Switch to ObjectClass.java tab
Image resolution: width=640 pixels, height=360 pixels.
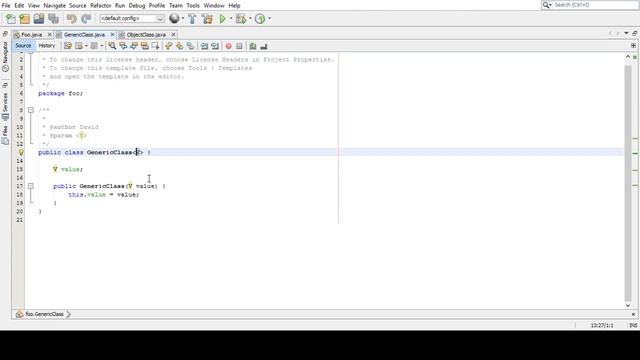click(146, 35)
